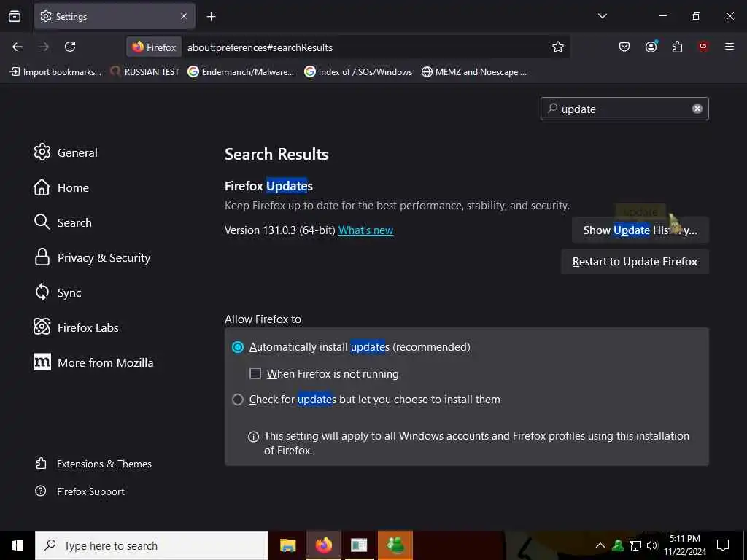Open the clock showing 5:11 PM
Screen dimensions: 747x560
click(x=685, y=545)
